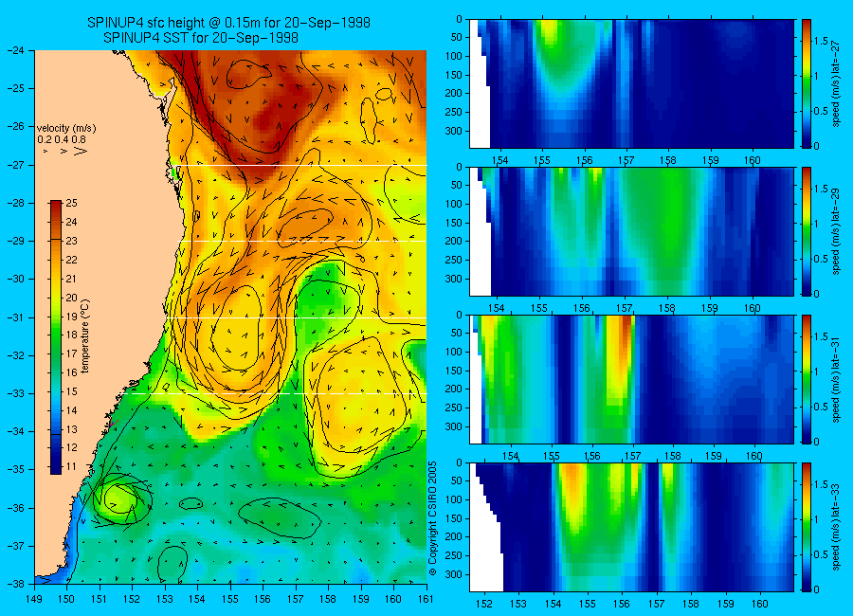Click the 1 tick on lat=-31 speed bar

coord(817,371)
